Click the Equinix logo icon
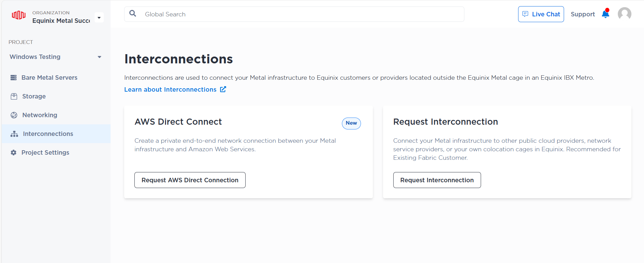The width and height of the screenshot is (644, 263). [x=19, y=15]
